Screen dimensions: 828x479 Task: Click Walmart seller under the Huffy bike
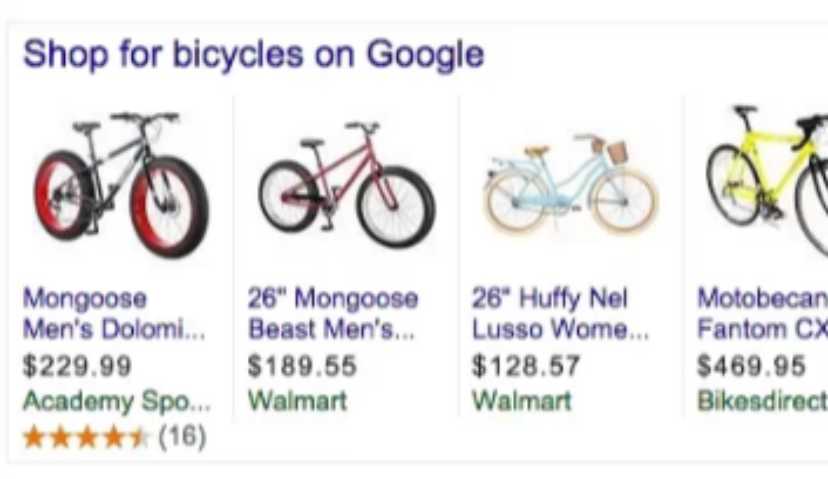(521, 402)
